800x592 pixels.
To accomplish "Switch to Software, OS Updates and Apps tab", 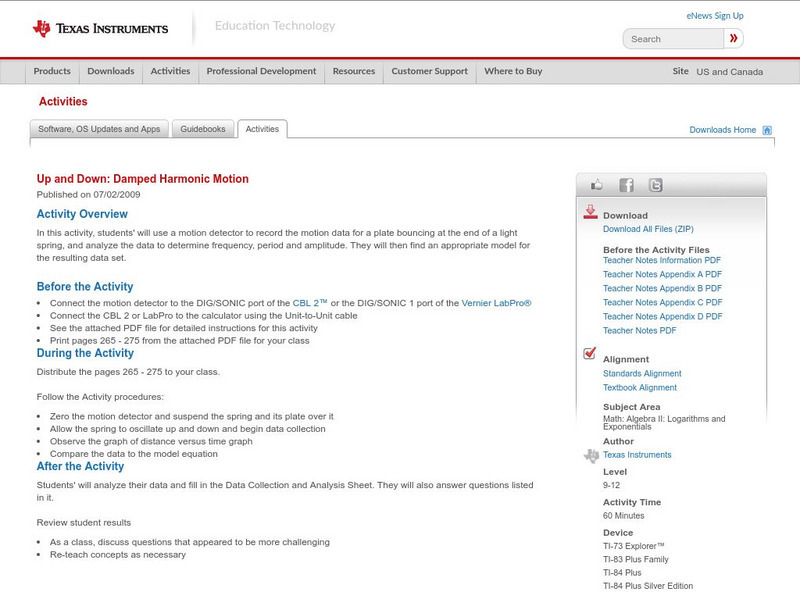I will click(x=99, y=129).
